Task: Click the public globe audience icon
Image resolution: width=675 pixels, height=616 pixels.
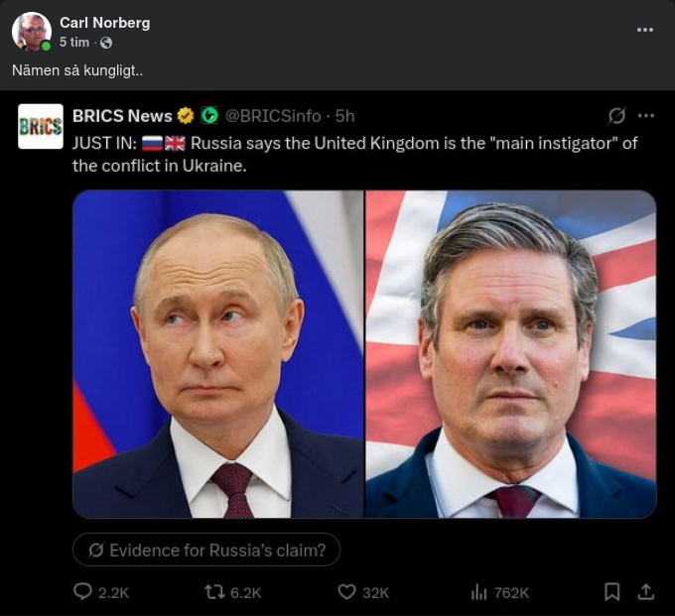Action: point(106,43)
